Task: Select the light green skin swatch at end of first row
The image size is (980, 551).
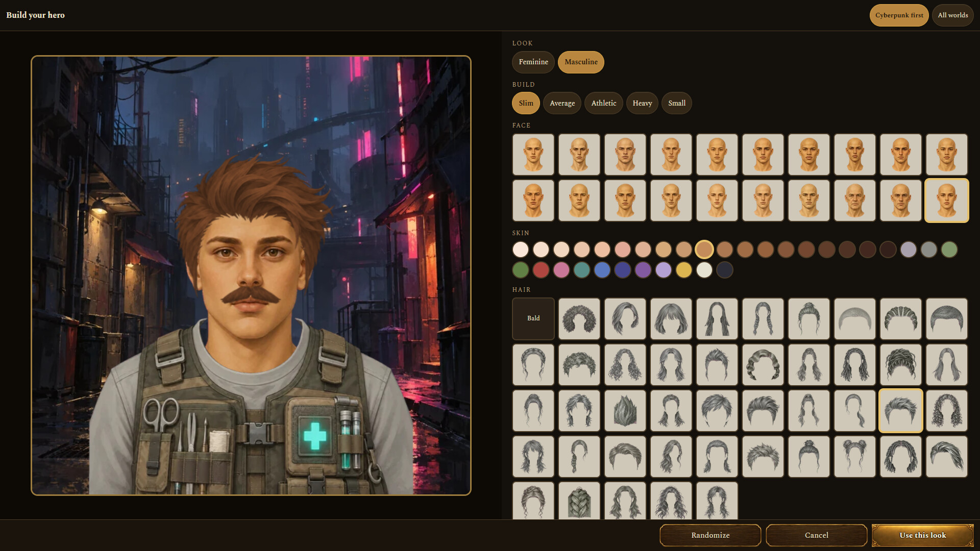Action: 949,249
